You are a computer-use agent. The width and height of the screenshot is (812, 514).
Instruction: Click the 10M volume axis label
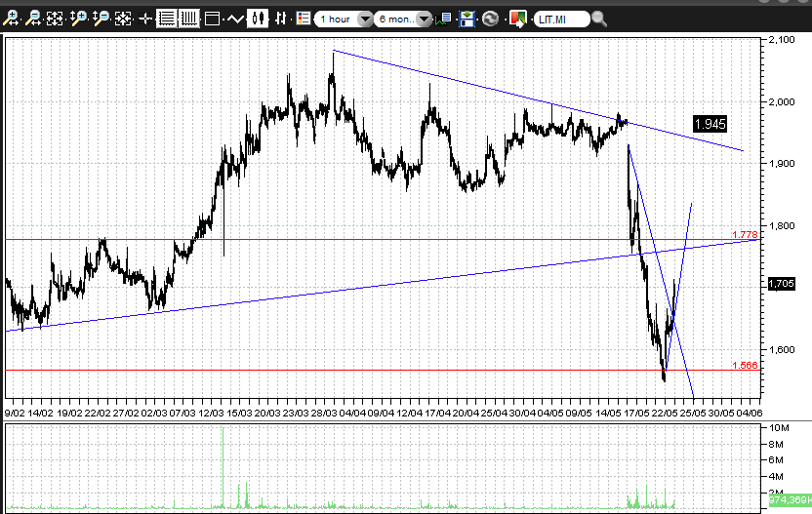pyautogui.click(x=779, y=427)
